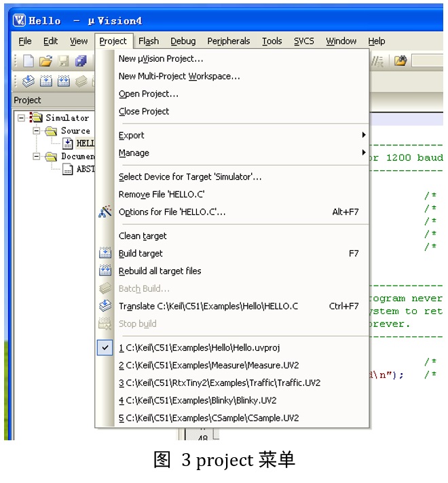Image resolution: width=448 pixels, height=483 pixels.
Task: Choose Translate HELLO.C entry
Action: point(232,306)
